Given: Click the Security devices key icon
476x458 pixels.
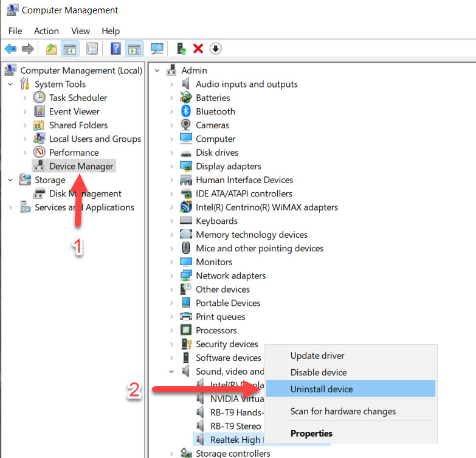Looking at the screenshot, I should tap(187, 344).
